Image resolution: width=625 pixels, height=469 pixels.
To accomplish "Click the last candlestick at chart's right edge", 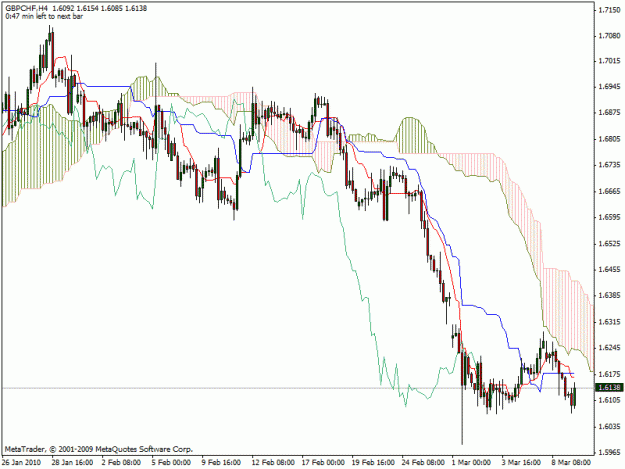I will [x=574, y=397].
